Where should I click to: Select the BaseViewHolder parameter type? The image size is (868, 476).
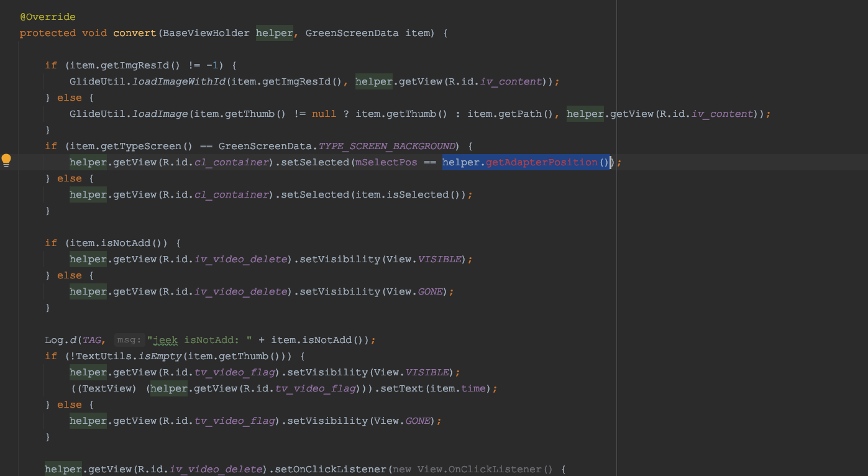pyautogui.click(x=206, y=33)
